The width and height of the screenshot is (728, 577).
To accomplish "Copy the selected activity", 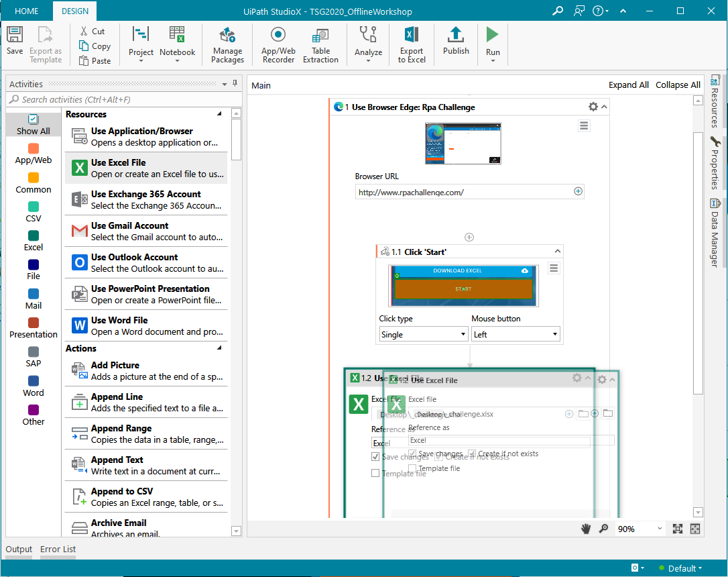I will coord(95,46).
